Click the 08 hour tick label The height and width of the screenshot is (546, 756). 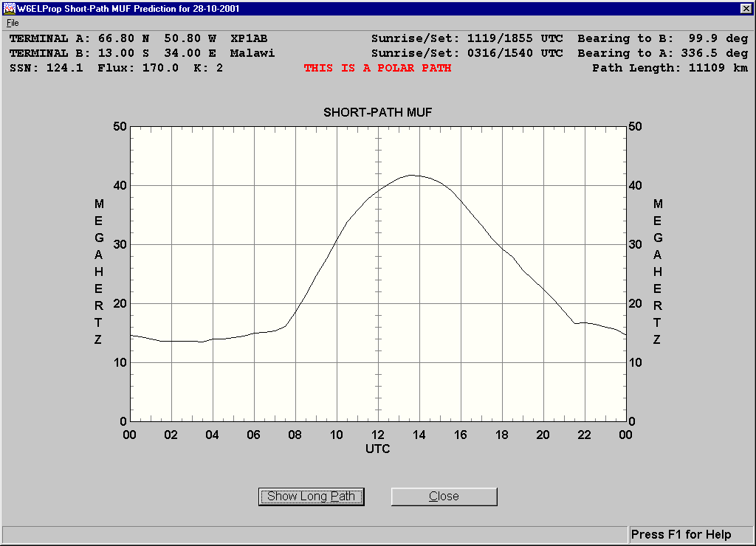coord(295,435)
